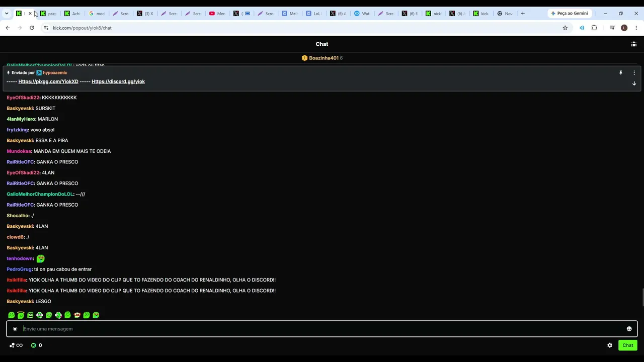This screenshot has height=362, width=644.
Task: Reload the page
Action: [32, 28]
